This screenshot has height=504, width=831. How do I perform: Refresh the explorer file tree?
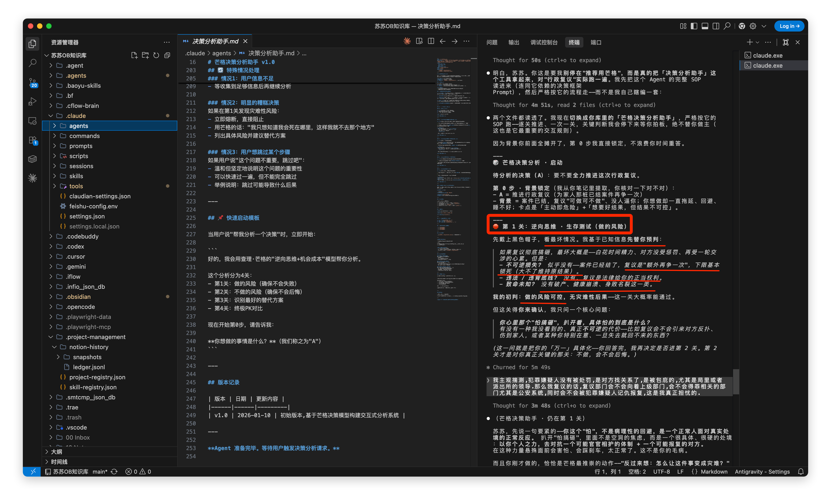click(x=156, y=55)
